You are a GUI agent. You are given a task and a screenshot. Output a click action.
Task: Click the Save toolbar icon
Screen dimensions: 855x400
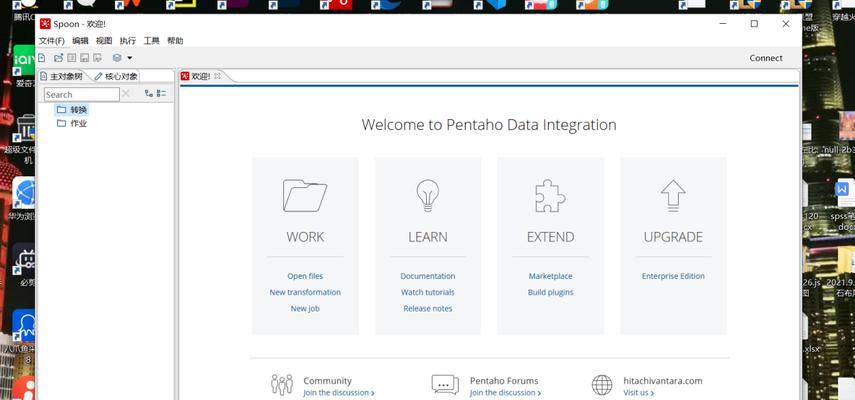coord(85,58)
